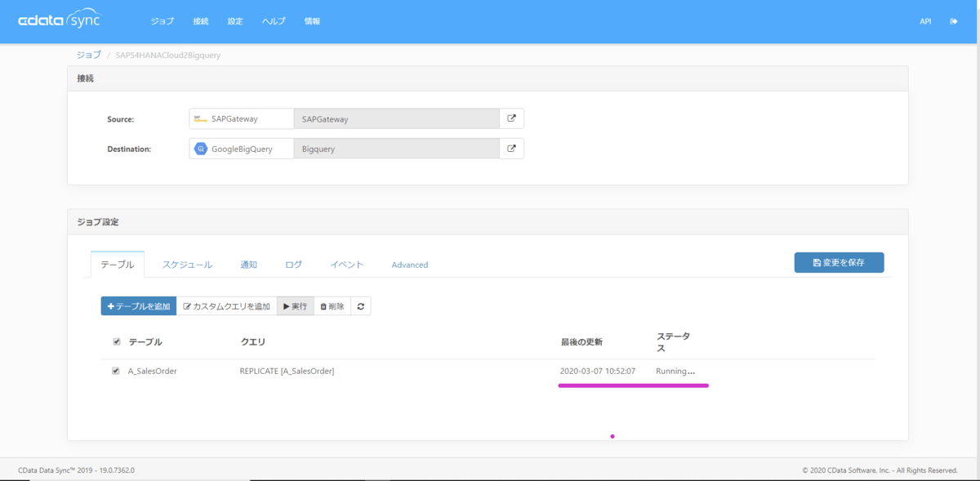Open the ヘルプ menu in top navigation
The height and width of the screenshot is (481, 980).
coord(274,21)
